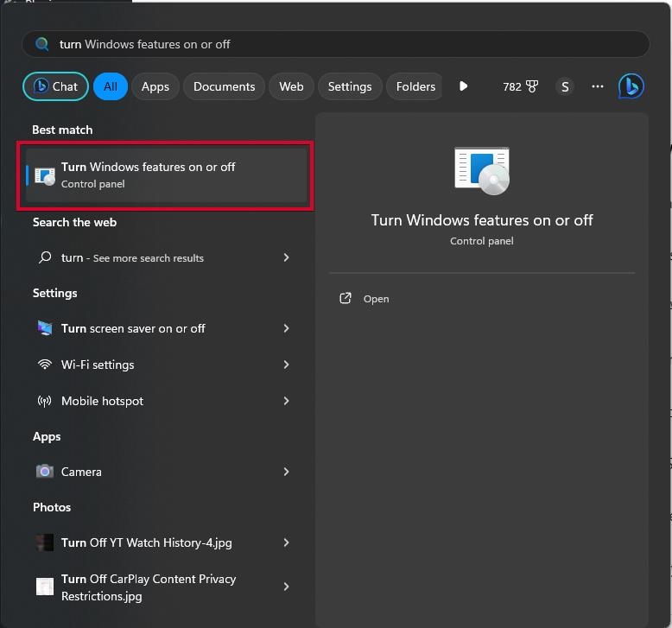Image resolution: width=672 pixels, height=628 pixels.
Task: Open the three-dot more options menu
Action: pyautogui.click(x=598, y=86)
